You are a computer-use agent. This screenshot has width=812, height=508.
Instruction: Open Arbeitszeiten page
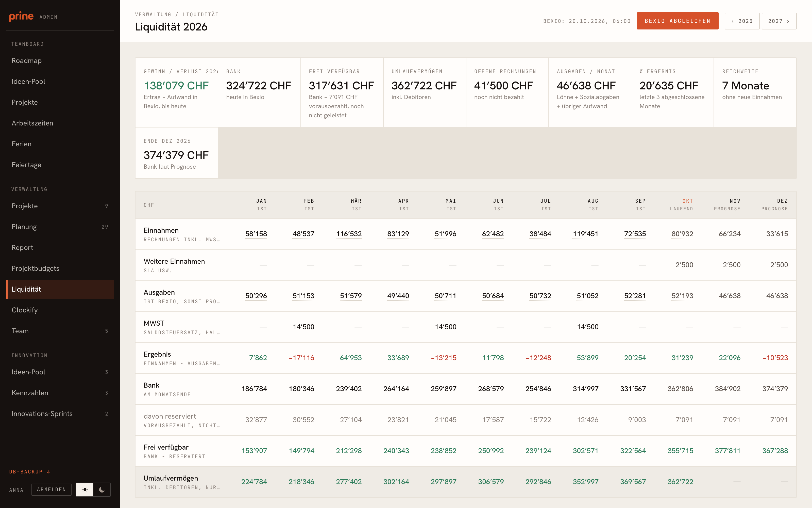[x=60, y=123]
